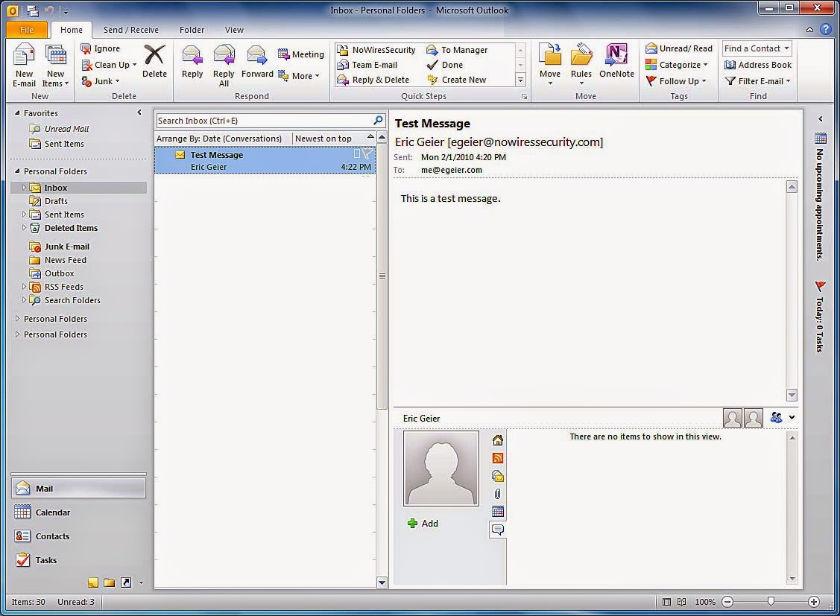Run the Team E-mail quick step
The height and width of the screenshot is (616, 840).
coord(367,65)
